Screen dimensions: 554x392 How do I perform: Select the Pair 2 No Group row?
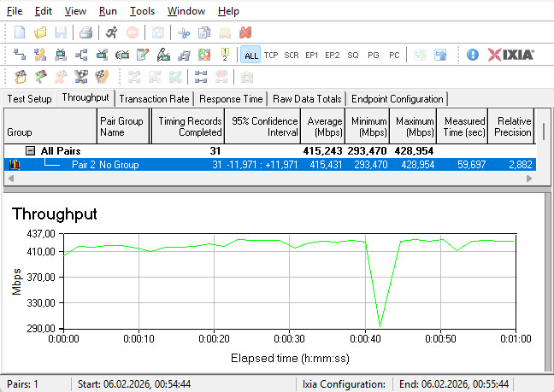(x=256, y=164)
